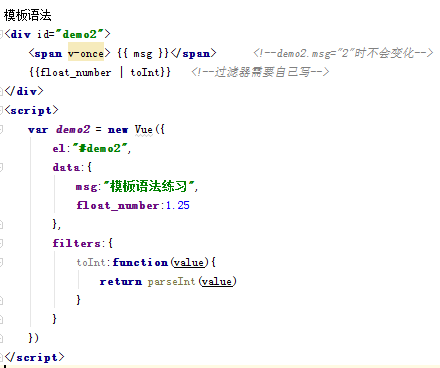Click the 过滤器需要自己写 comment
Screen dimensions: 440x368
[x=260, y=72]
